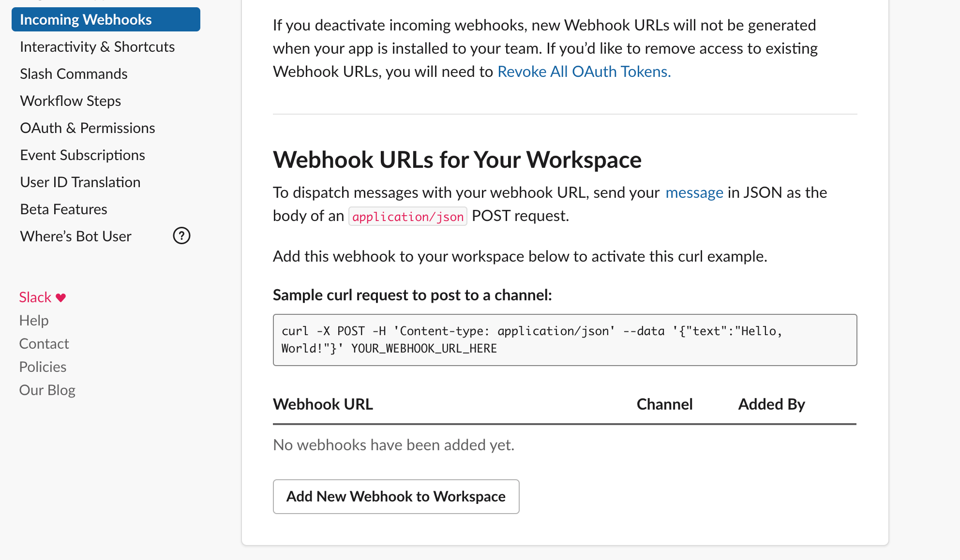Screen dimensions: 960x560
Task: Open Event Subscriptions settings
Action: point(82,155)
